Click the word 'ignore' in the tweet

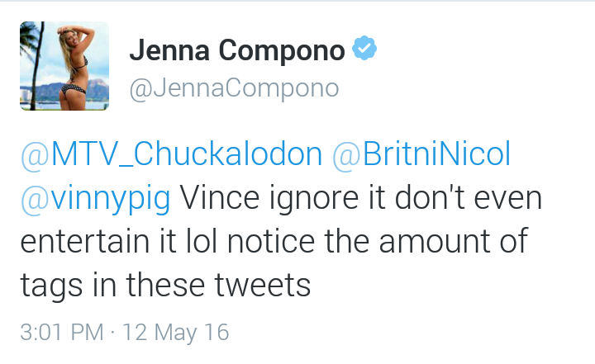pyautogui.click(x=314, y=199)
